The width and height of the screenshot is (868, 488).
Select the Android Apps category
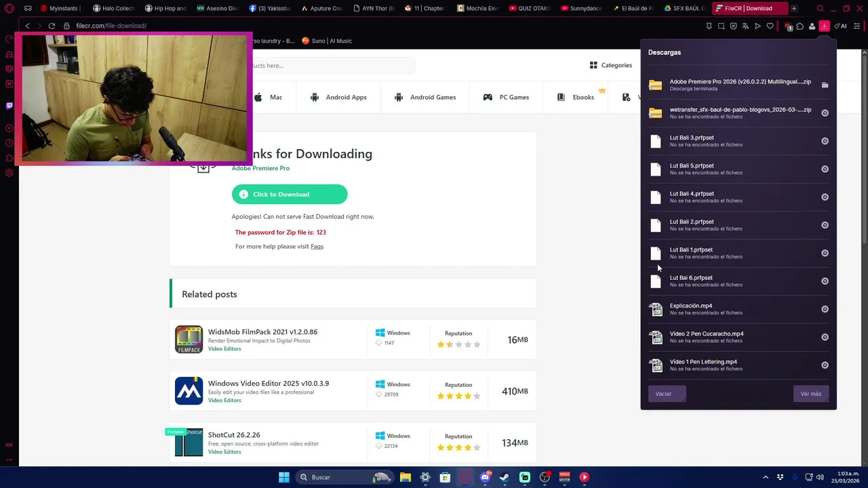338,98
